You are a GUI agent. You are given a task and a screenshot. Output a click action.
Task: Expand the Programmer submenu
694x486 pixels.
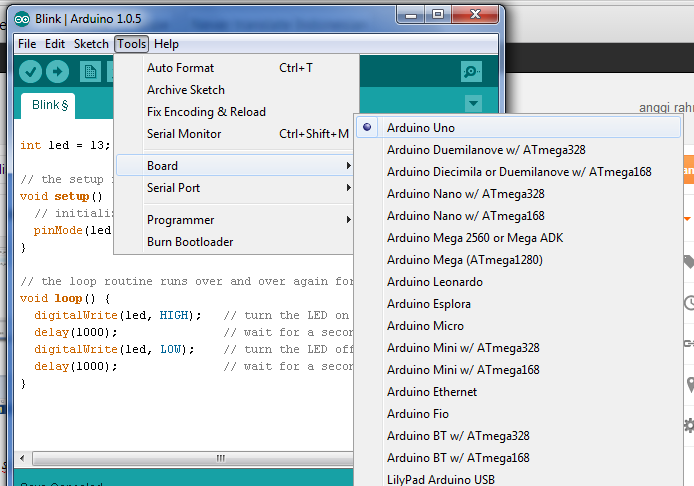click(x=235, y=220)
